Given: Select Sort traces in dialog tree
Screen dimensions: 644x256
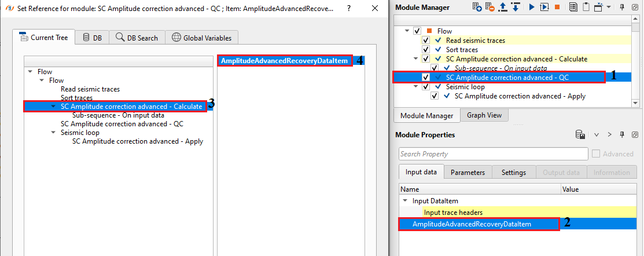Looking at the screenshot, I should point(77,98).
